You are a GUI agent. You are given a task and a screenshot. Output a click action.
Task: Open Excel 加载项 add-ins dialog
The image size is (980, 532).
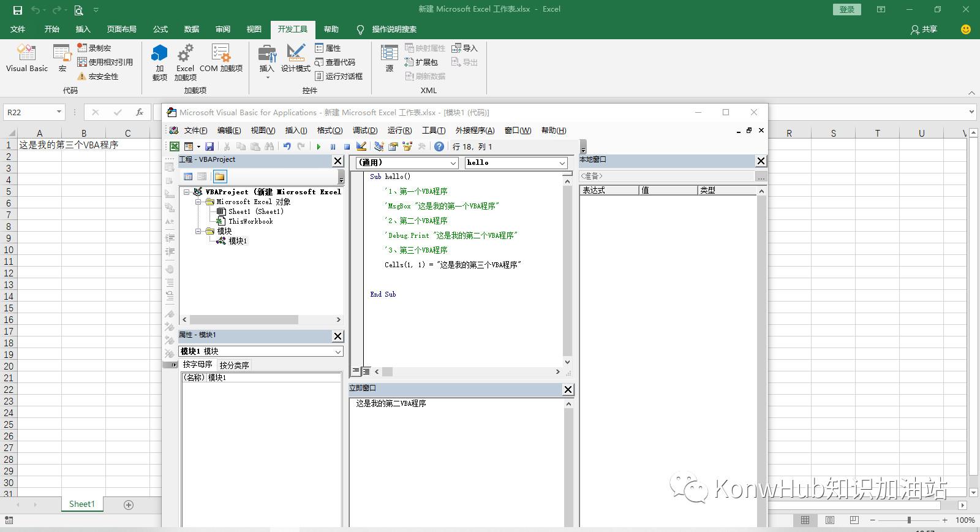(x=185, y=62)
